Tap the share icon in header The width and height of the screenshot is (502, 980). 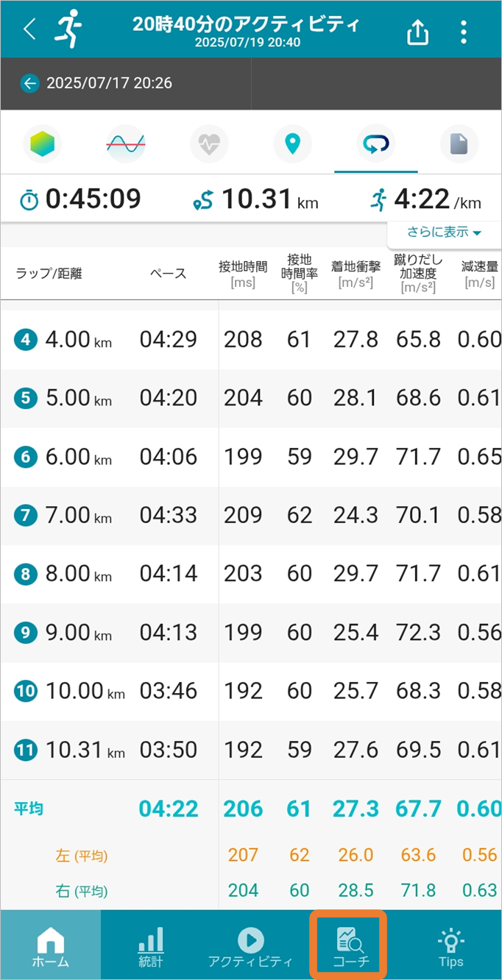(x=417, y=32)
